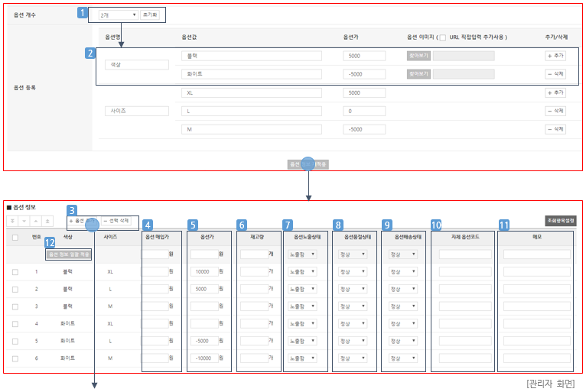The width and height of the screenshot is (586, 392).
Task: Click the move-up arrow icon
Action: [36, 221]
